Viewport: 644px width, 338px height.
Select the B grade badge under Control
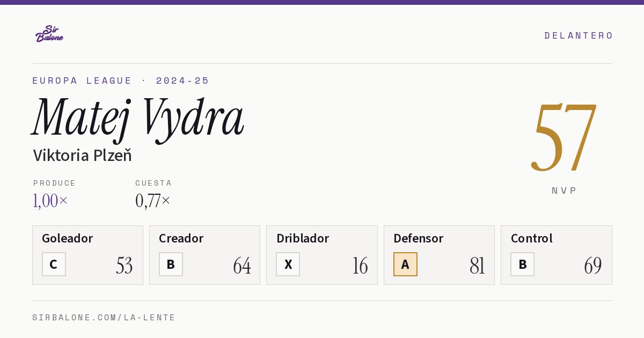point(522,264)
